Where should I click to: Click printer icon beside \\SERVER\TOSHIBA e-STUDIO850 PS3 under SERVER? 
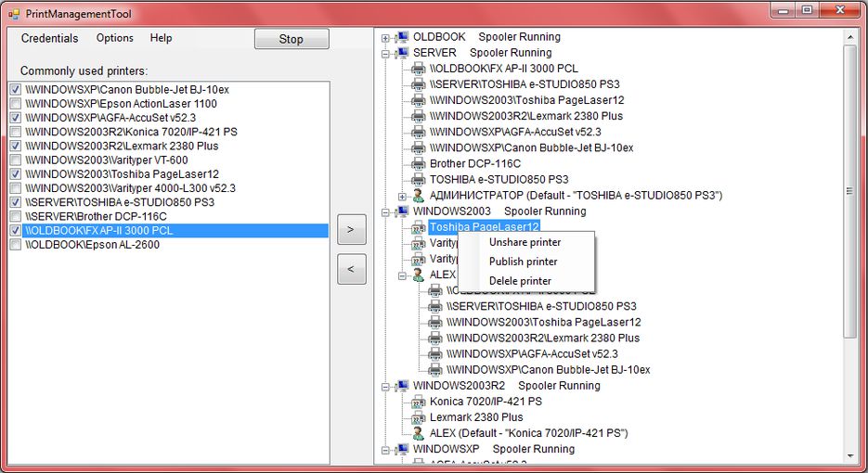pyautogui.click(x=419, y=84)
